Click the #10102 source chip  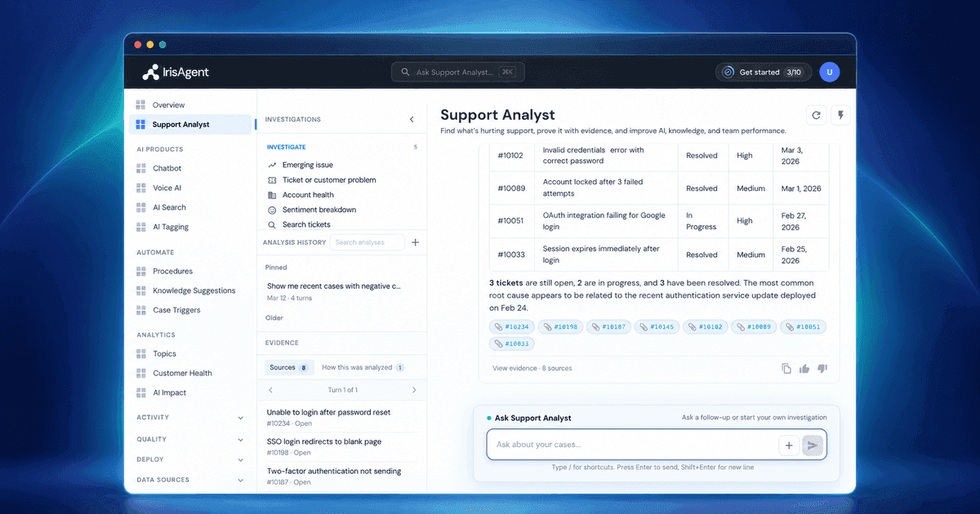(705, 327)
